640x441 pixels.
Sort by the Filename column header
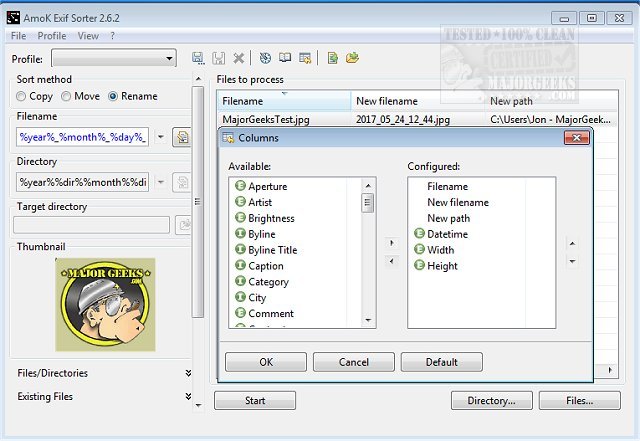(x=284, y=101)
